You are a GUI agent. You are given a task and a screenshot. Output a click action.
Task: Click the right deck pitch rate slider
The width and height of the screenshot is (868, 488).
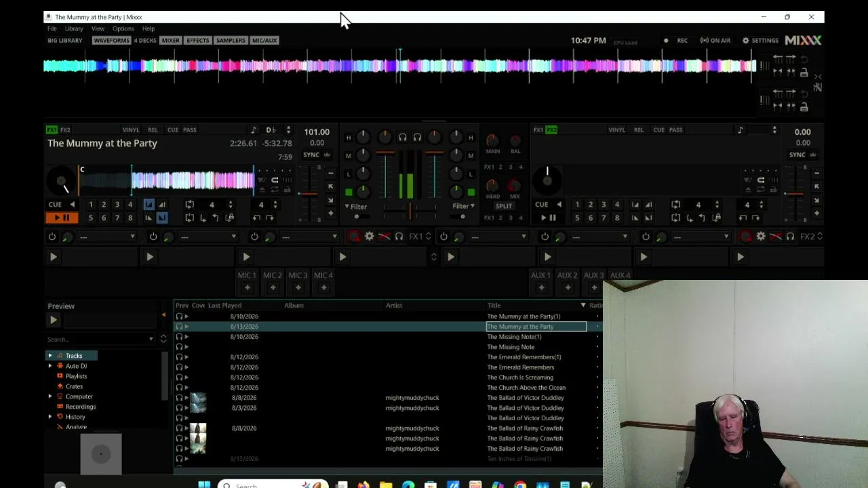[x=794, y=194]
